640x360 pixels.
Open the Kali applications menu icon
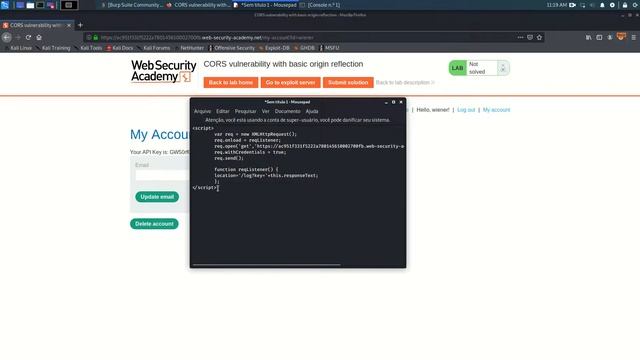pos(5,5)
